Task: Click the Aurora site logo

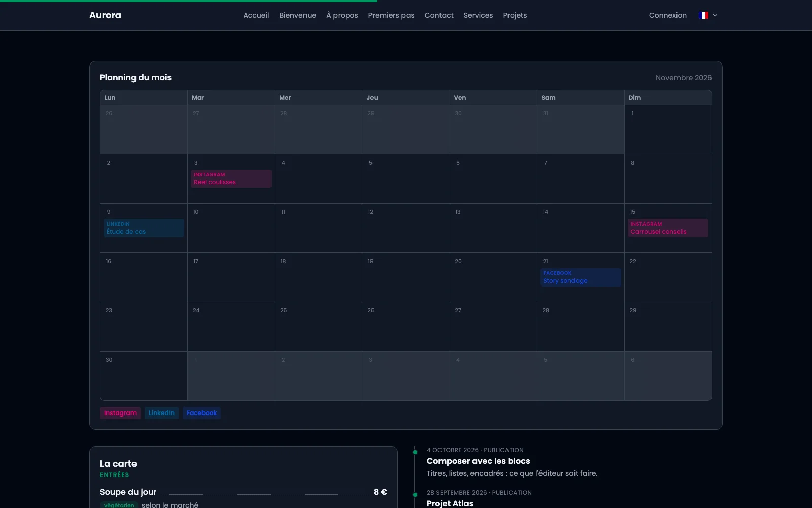Action: pyautogui.click(x=105, y=15)
